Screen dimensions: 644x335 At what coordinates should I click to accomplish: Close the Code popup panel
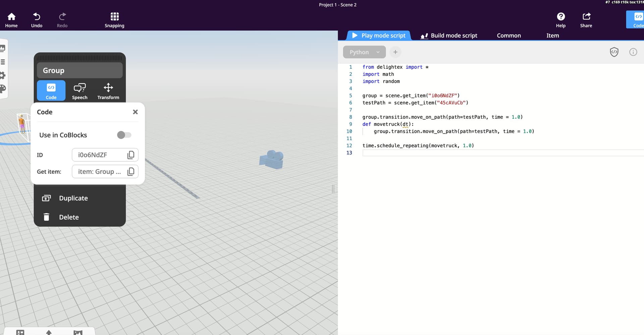pyautogui.click(x=135, y=112)
